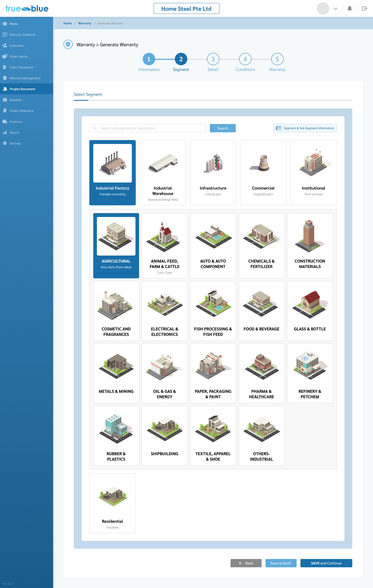Click the Inventory icon in sidebar

[x=5, y=121]
